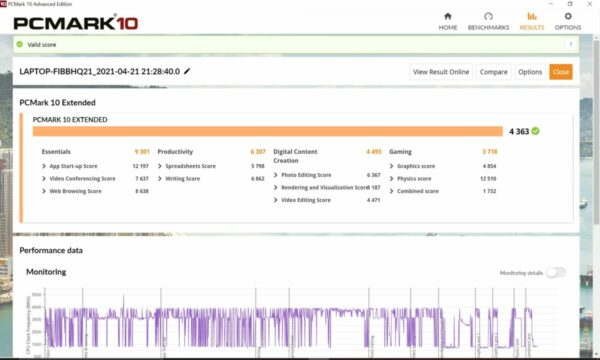The width and height of the screenshot is (600, 360).
Task: Click the Performance data heading
Action: (x=51, y=250)
